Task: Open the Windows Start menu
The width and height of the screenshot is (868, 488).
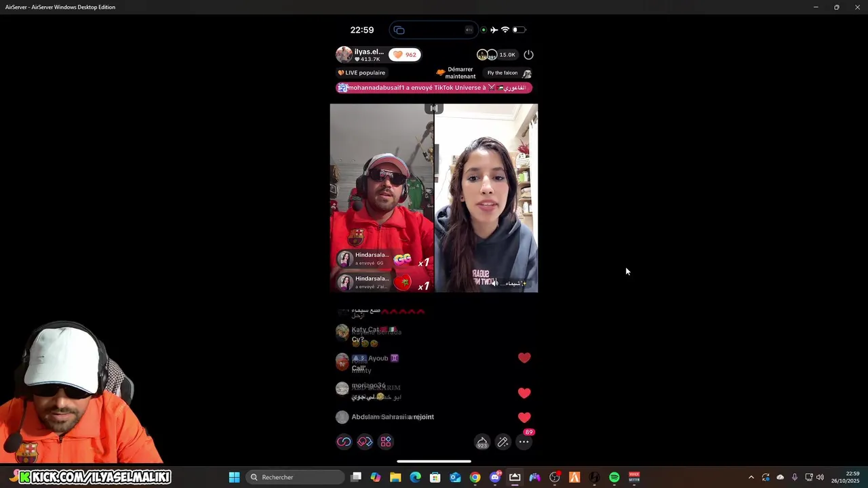Action: click(234, 477)
